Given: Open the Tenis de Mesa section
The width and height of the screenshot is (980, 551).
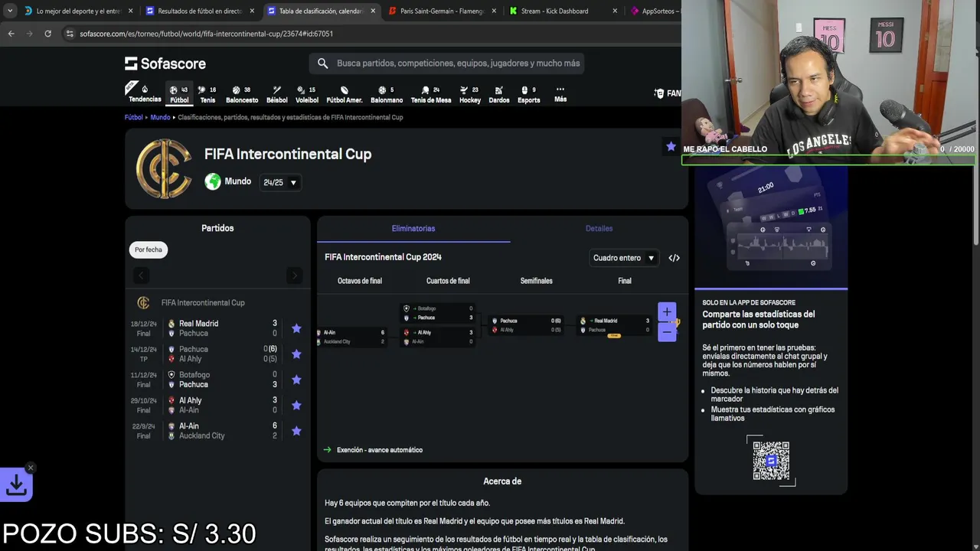Looking at the screenshot, I should tap(431, 94).
